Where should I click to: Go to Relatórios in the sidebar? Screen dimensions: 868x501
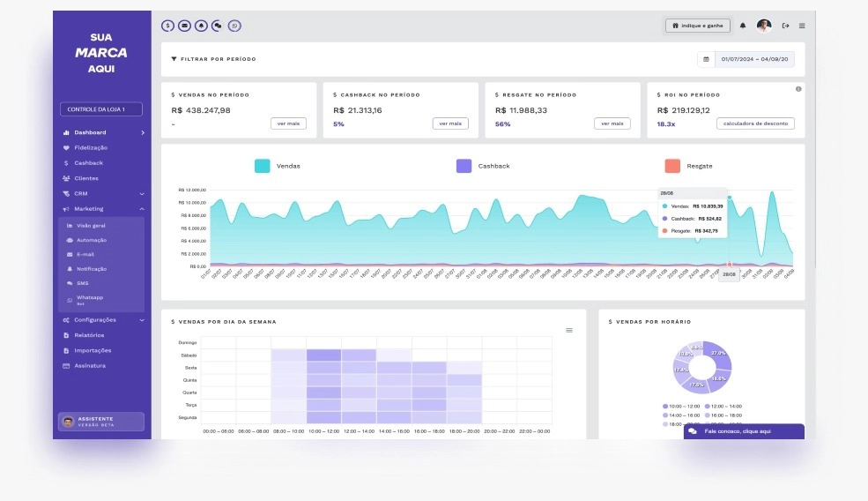coord(89,335)
